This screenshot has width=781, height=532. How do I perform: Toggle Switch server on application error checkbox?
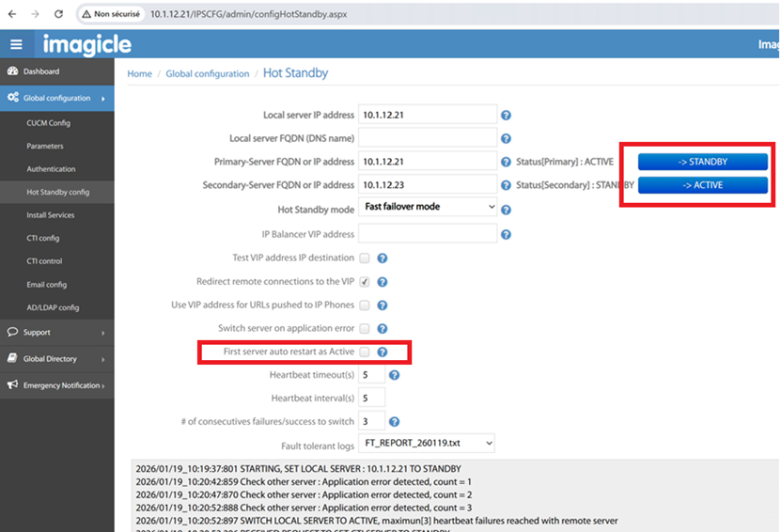click(x=364, y=328)
